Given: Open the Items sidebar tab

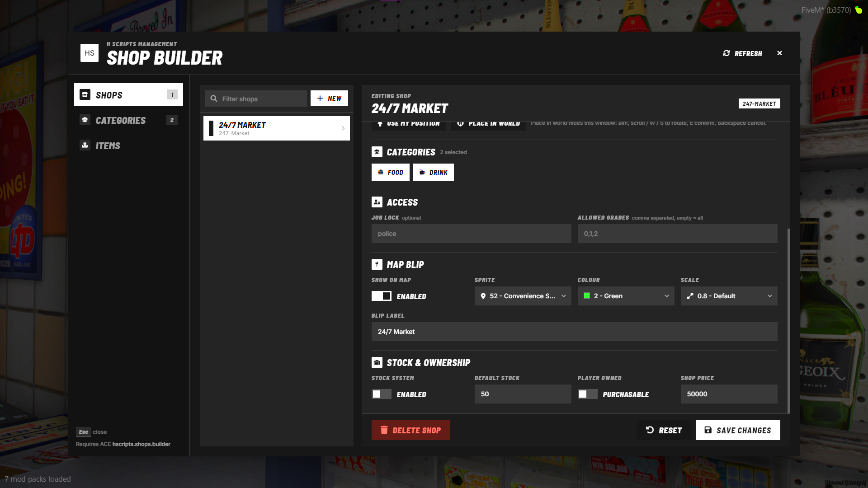Looking at the screenshot, I should click(128, 145).
